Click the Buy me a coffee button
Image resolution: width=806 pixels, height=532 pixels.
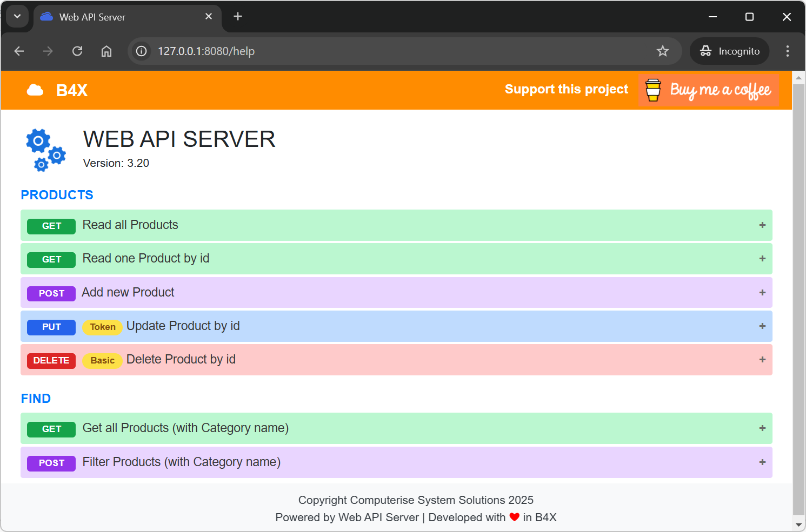[x=709, y=90]
